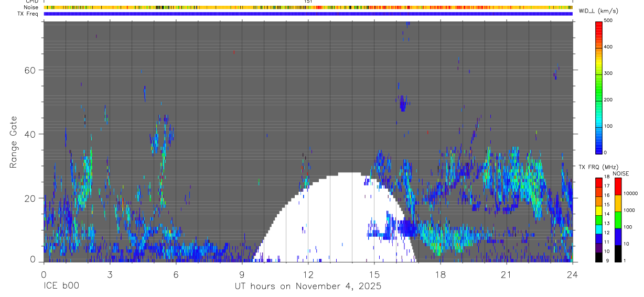Click the 18 tick on TX FRQ scale
Viewport: 644px width, 297px height.
tap(607, 177)
